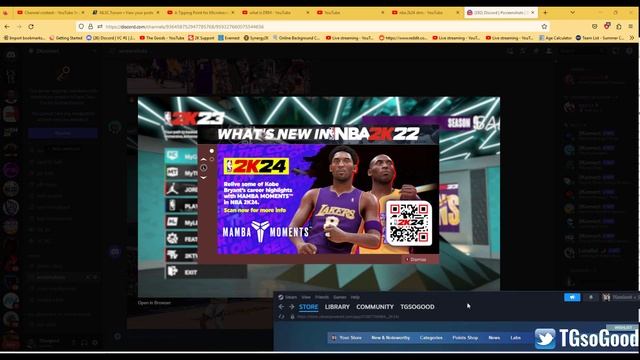
Task: Click the browser forward arrow
Action: [x=19, y=27]
